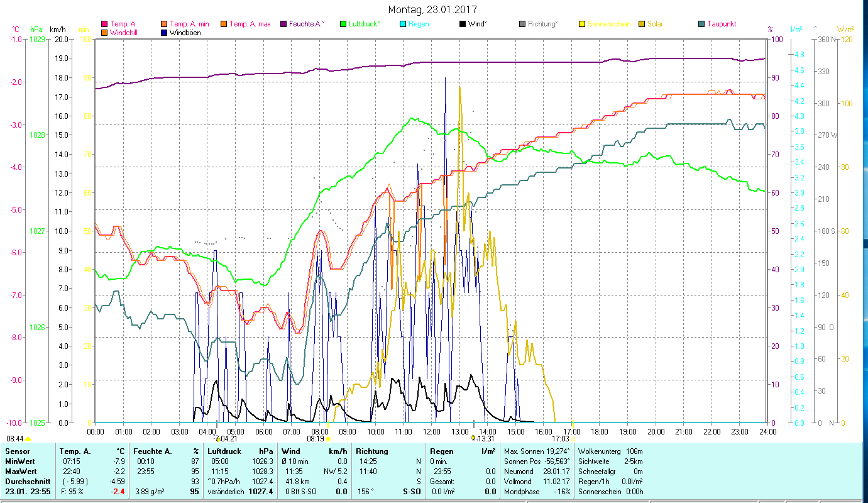Click the cyan Regen legend swatch
Screen dimensions: 868x503
point(403,25)
